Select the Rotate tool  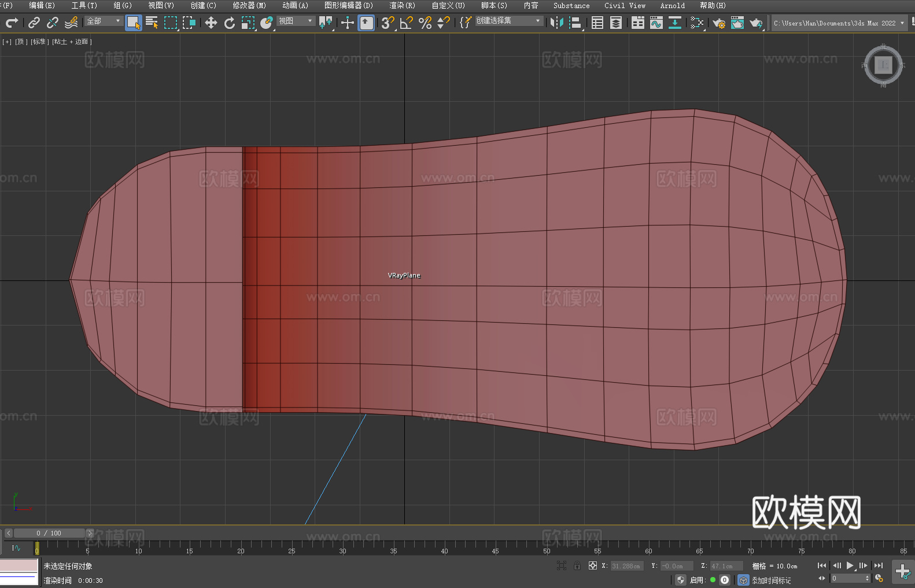[x=230, y=23]
